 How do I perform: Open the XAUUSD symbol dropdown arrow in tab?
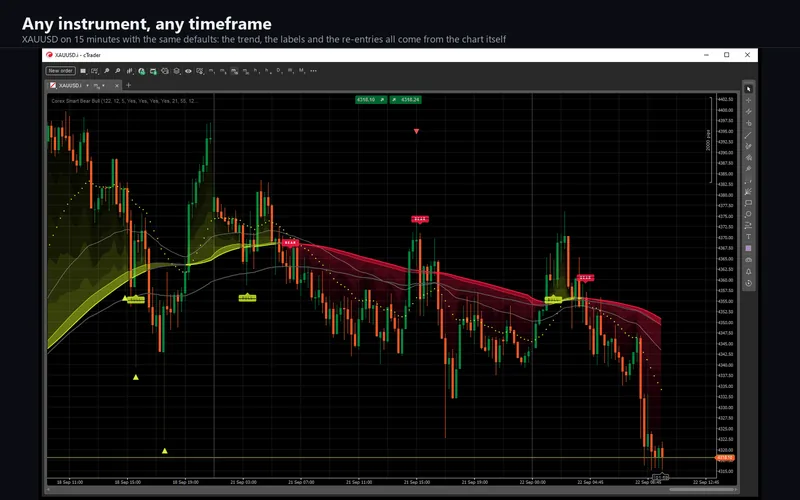pos(88,85)
